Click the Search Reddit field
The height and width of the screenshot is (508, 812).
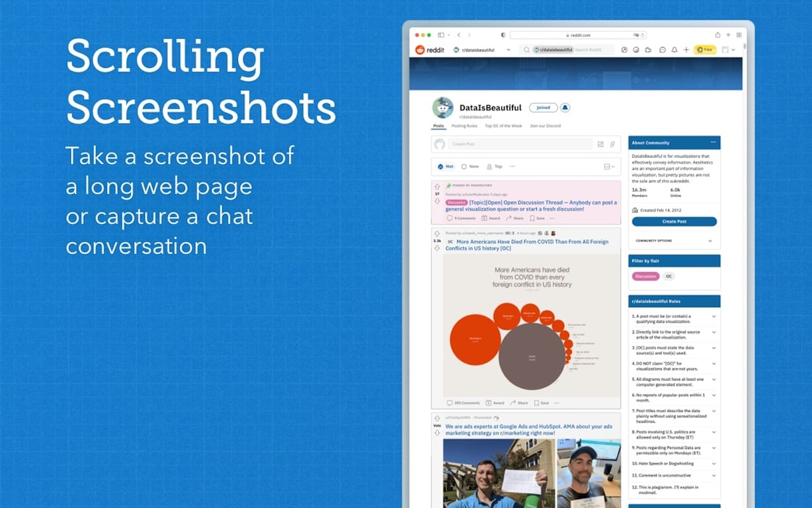point(567,50)
